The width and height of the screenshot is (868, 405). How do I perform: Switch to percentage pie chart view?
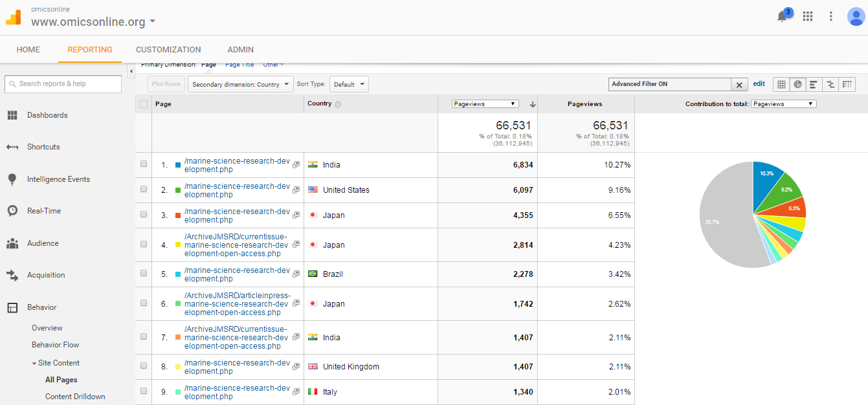point(797,84)
